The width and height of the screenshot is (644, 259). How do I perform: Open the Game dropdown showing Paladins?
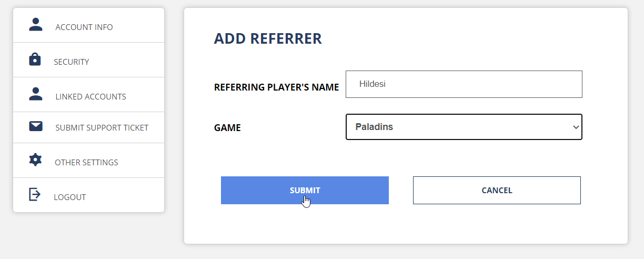click(464, 127)
